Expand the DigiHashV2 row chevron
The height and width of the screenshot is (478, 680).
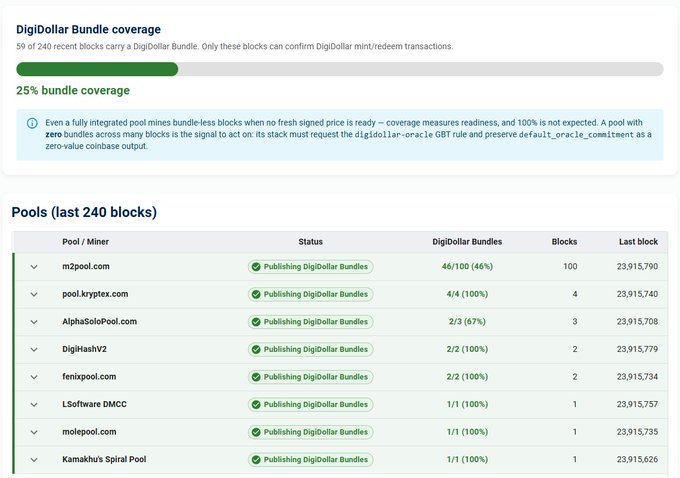[34, 350]
